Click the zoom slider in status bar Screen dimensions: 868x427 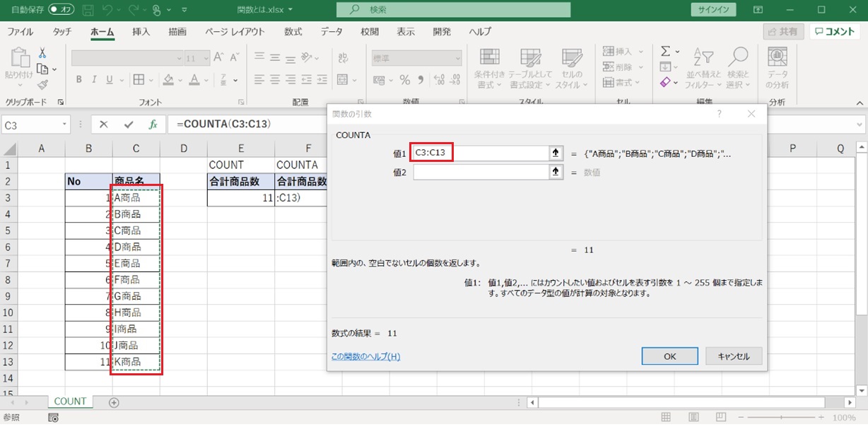pyautogui.click(x=781, y=418)
